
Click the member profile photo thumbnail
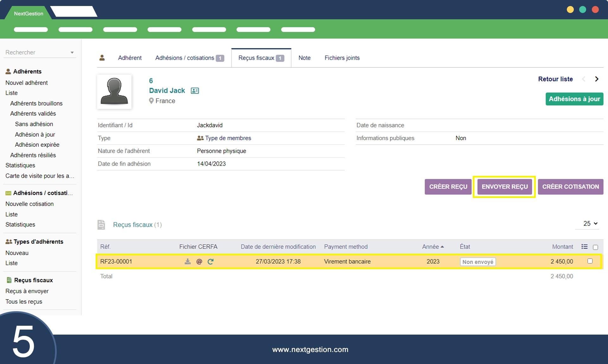point(114,92)
